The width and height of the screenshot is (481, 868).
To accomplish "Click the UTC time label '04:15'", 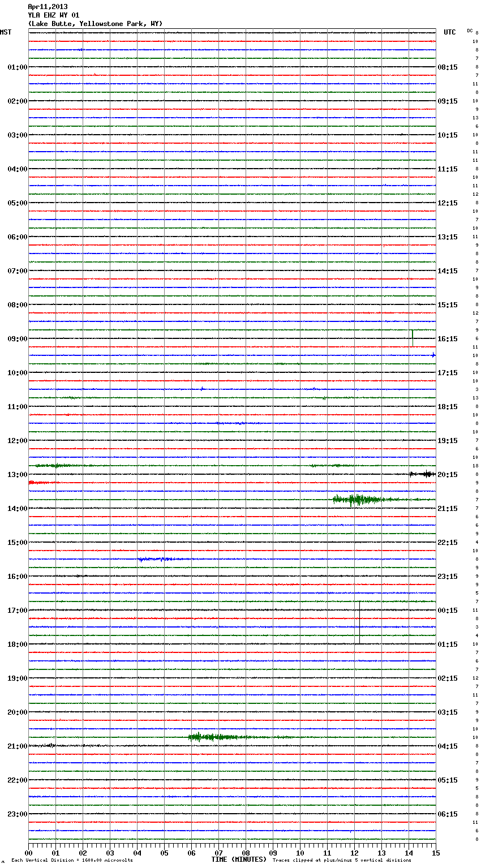I will (x=448, y=746).
